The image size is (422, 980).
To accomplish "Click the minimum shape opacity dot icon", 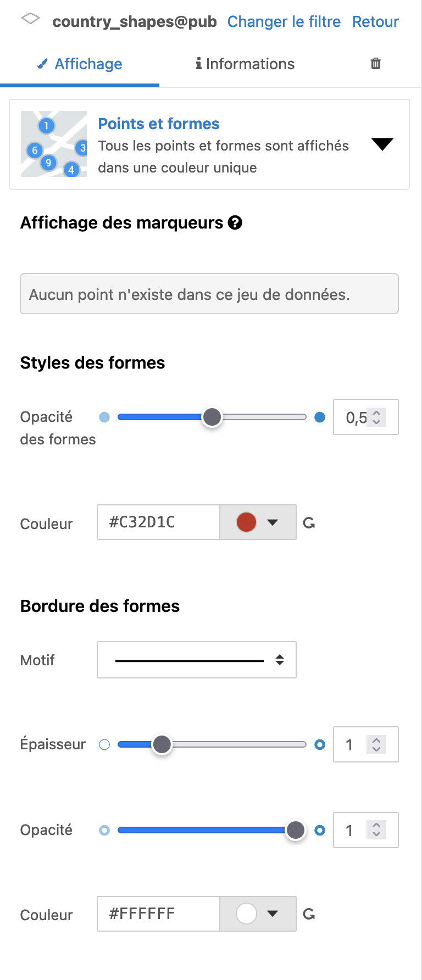I will pos(104,417).
